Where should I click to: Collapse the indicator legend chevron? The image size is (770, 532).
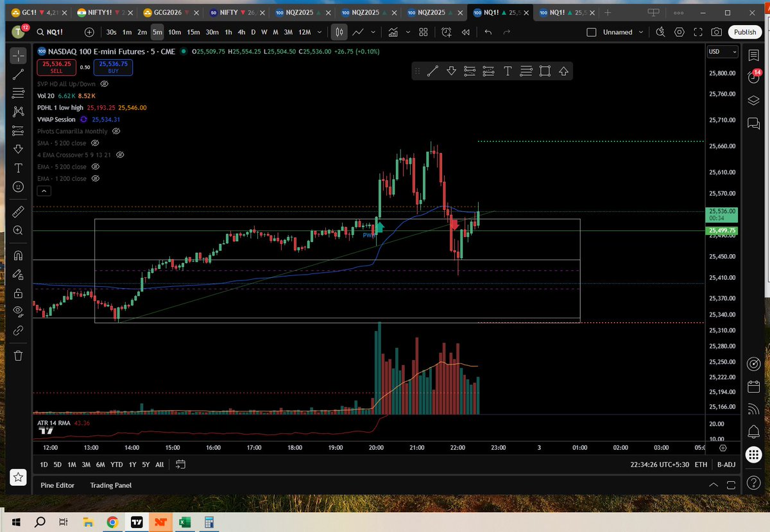(x=44, y=191)
